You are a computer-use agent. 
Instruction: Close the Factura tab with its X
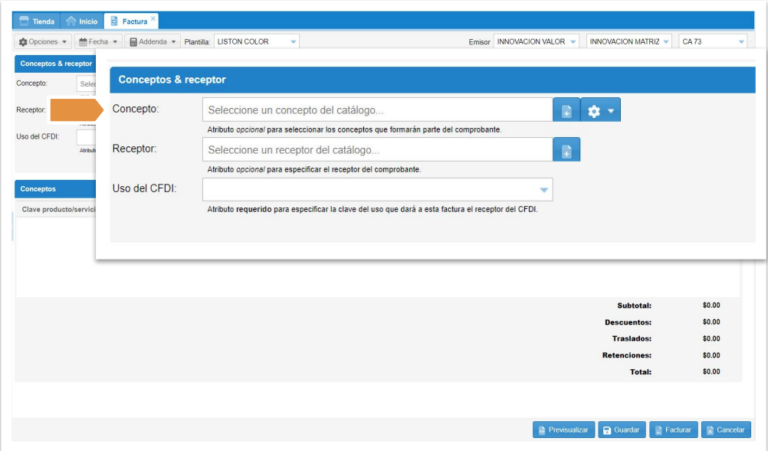tap(153, 19)
